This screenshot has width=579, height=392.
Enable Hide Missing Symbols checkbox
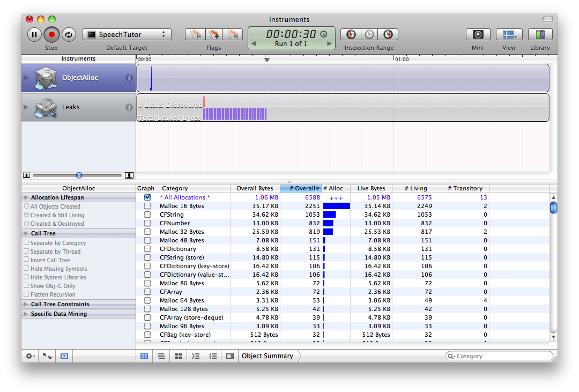[x=26, y=268]
